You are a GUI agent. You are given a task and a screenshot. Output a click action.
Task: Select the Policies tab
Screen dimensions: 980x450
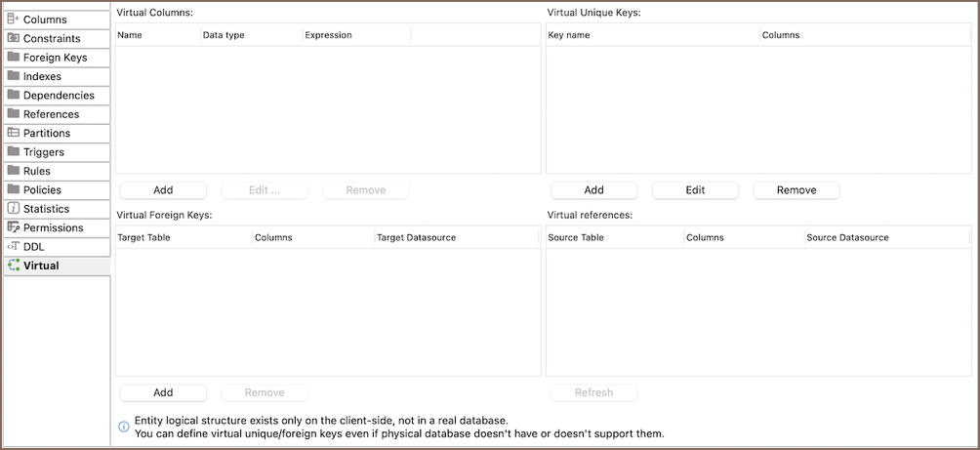click(42, 190)
